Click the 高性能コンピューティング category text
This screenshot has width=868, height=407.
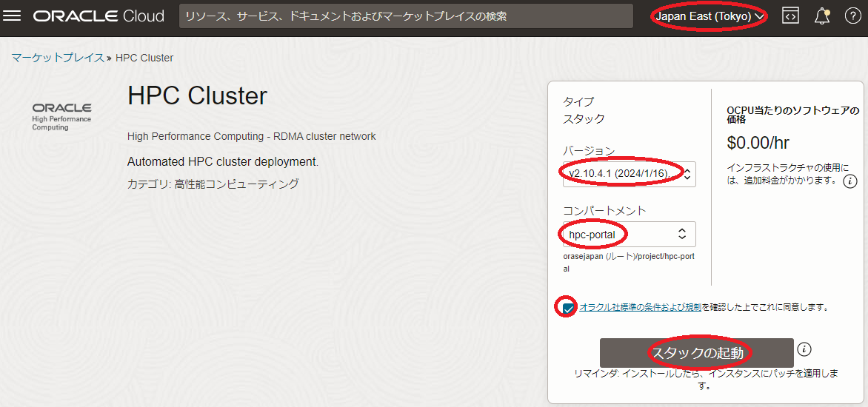236,184
